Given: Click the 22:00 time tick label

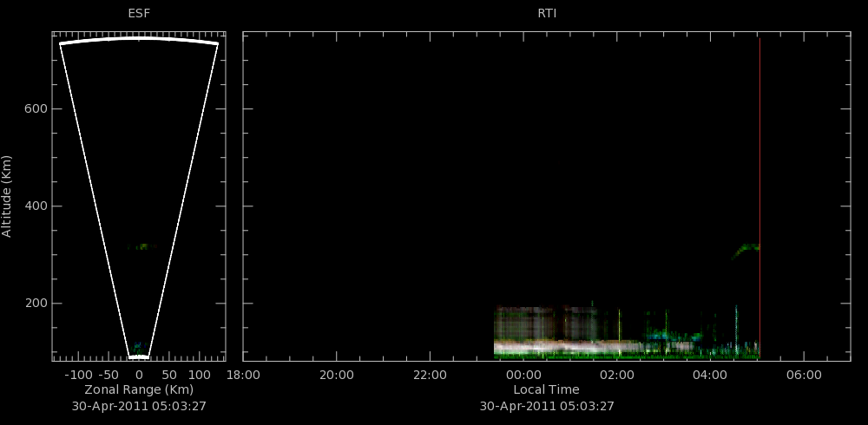Looking at the screenshot, I should tap(431, 376).
